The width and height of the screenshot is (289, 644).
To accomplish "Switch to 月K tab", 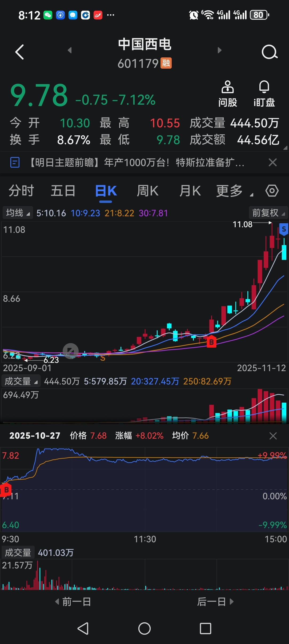I will (x=190, y=191).
